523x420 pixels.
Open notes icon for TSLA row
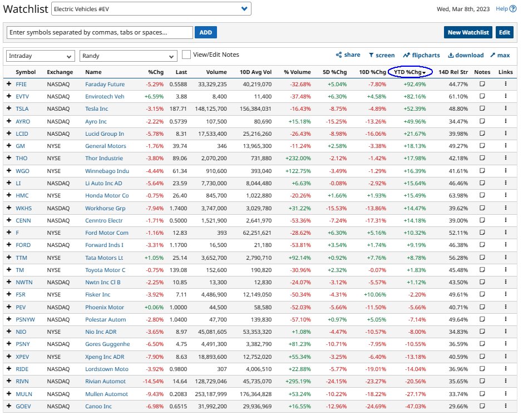point(482,108)
